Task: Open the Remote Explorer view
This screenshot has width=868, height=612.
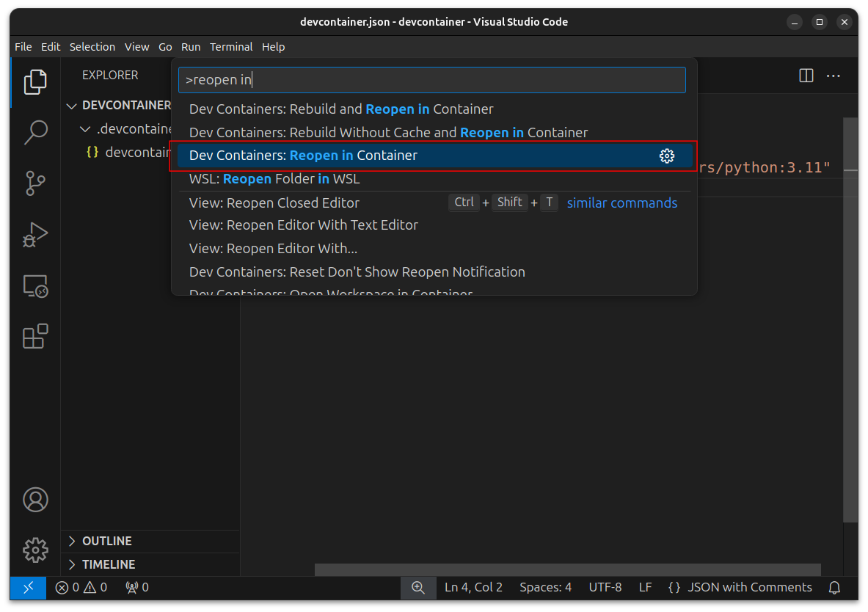Action: tap(35, 286)
